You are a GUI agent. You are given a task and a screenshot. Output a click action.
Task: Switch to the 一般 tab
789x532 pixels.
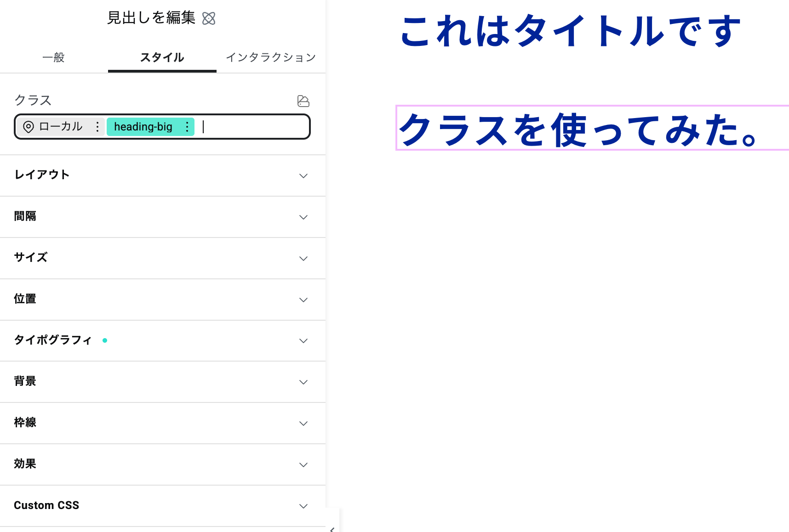pyautogui.click(x=53, y=57)
